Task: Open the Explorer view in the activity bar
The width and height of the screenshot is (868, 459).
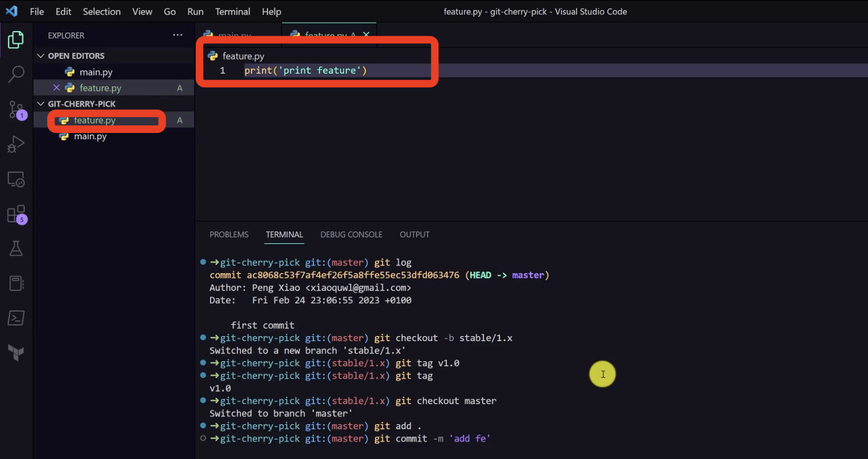Action: [x=16, y=40]
